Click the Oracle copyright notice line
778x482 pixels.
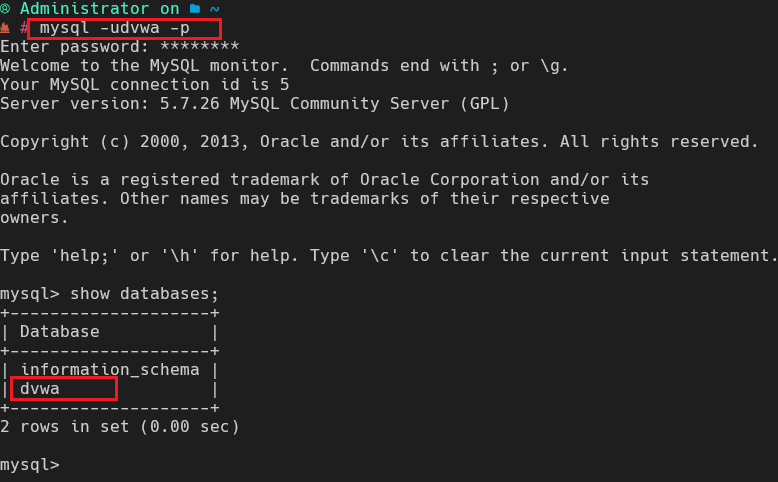pos(379,142)
